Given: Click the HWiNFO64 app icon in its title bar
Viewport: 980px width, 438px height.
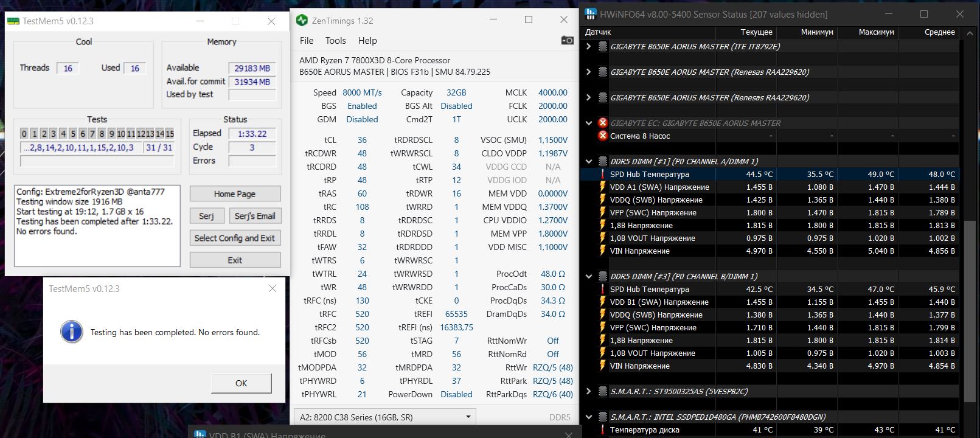Looking at the screenshot, I should pyautogui.click(x=590, y=14).
